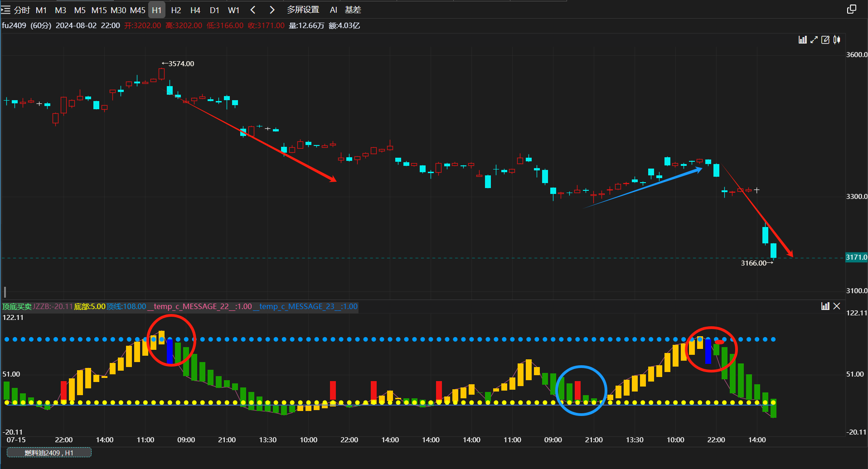
Task: Click the 3171.0 current price tag
Action: [857, 257]
